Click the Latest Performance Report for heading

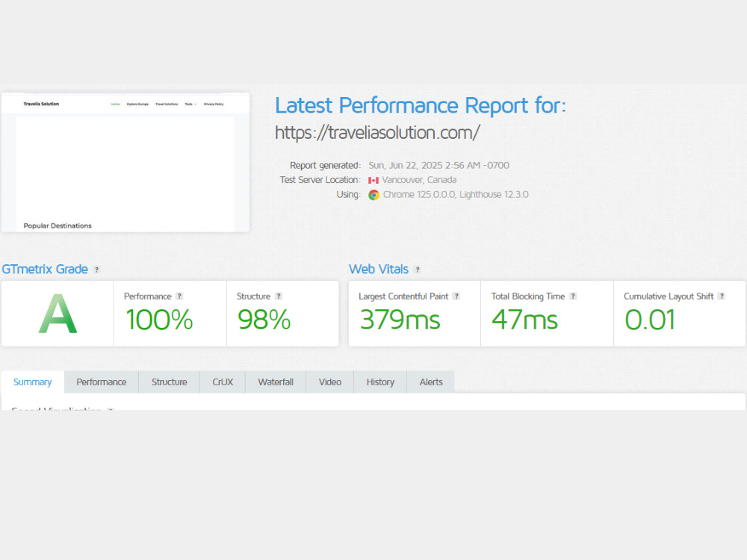click(x=421, y=105)
